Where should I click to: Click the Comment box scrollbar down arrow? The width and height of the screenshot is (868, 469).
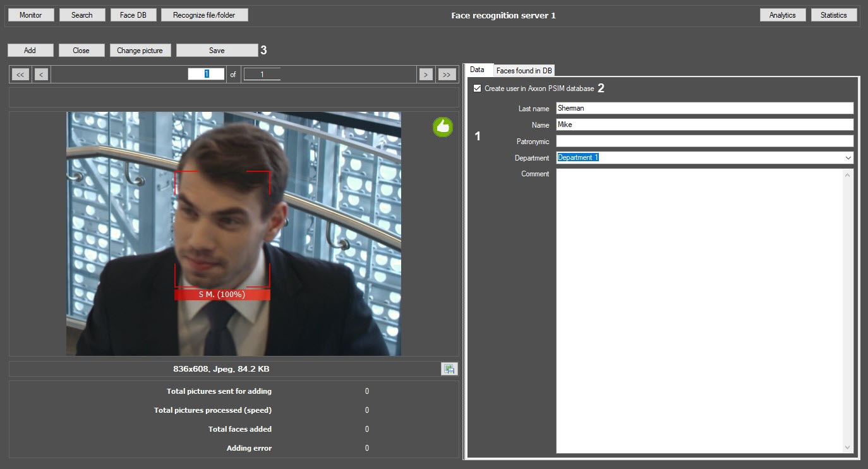[847, 448]
